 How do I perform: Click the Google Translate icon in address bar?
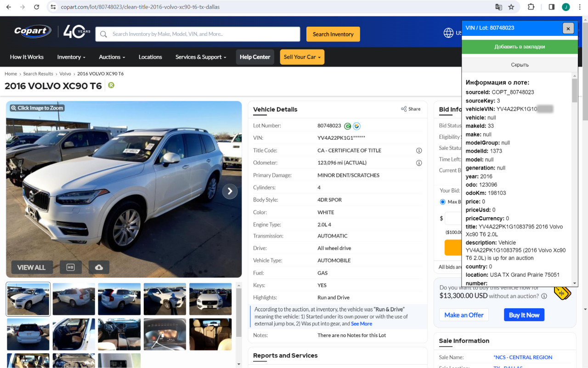pos(498,7)
